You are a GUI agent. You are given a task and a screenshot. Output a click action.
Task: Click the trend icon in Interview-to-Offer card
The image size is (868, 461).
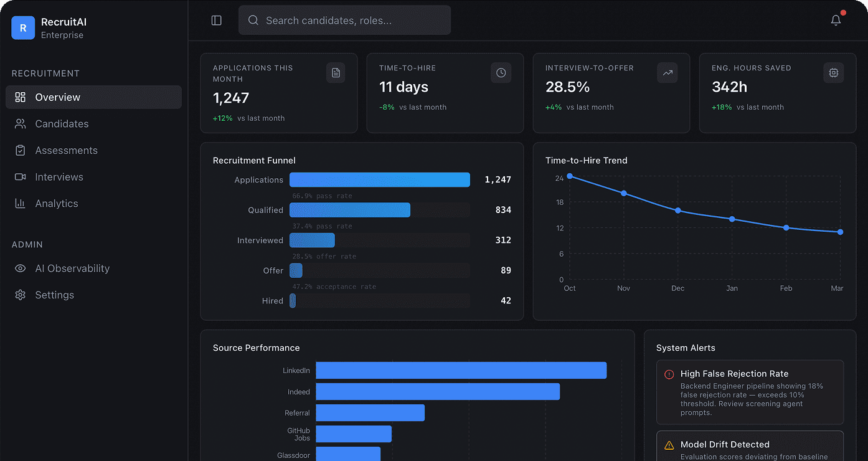[668, 73]
